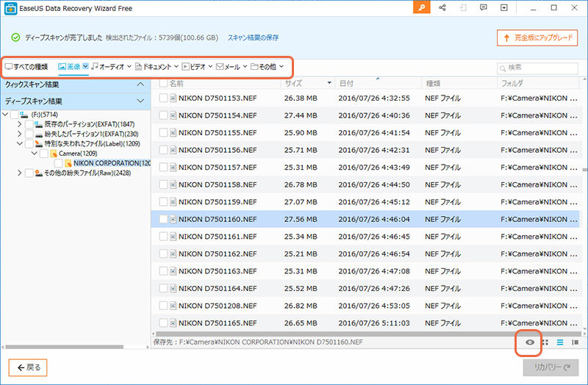Click the リカバリー recover button
Image resolution: width=588 pixels, height=385 pixels.
[551, 368]
